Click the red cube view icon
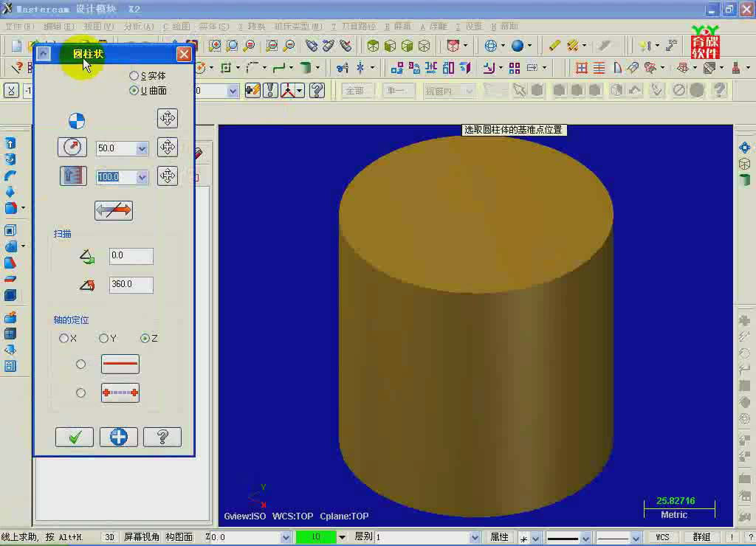 [453, 46]
